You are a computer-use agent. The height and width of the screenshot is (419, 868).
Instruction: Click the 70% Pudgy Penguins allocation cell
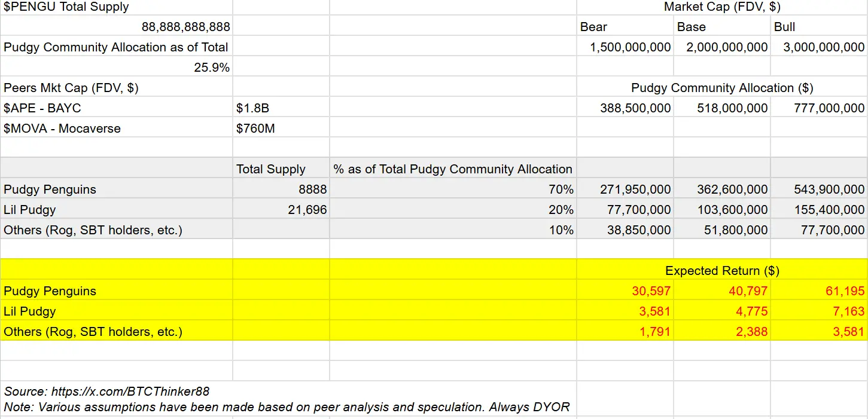(x=561, y=189)
